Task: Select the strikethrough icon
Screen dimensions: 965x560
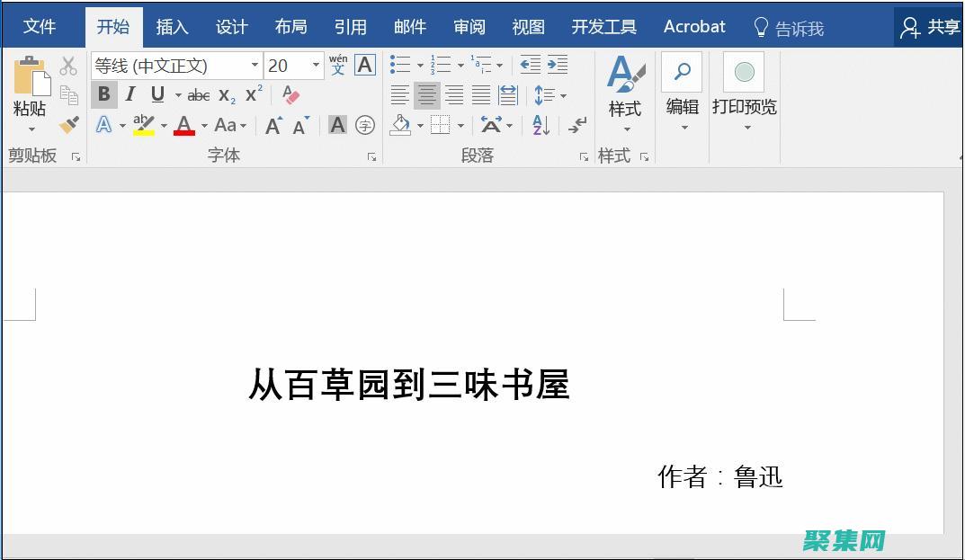Action: click(x=200, y=93)
